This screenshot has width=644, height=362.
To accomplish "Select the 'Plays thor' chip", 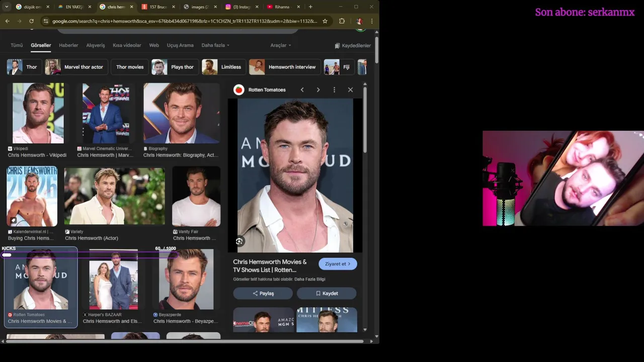I will (174, 67).
